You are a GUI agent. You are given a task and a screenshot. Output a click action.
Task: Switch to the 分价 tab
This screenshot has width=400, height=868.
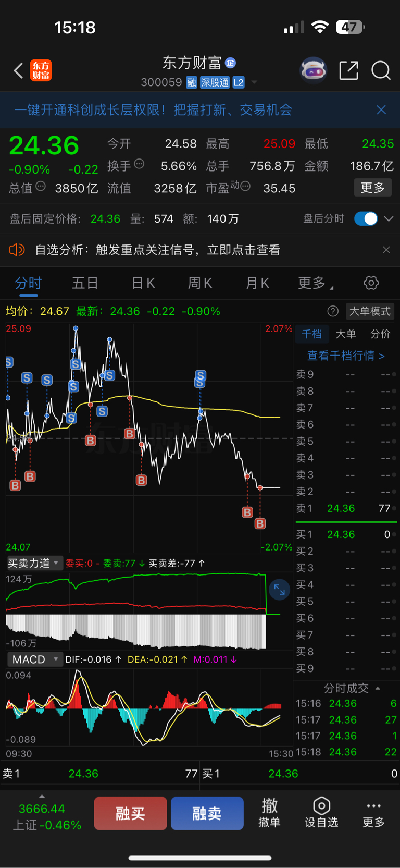click(x=380, y=334)
